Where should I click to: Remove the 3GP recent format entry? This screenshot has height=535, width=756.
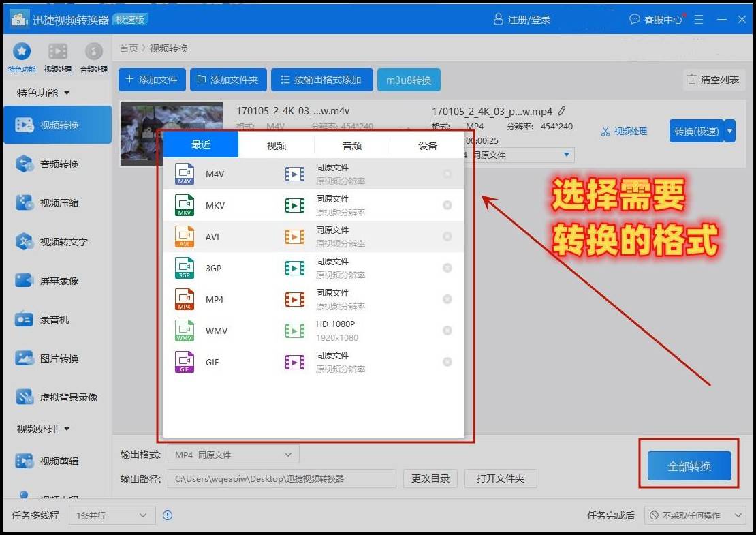click(447, 268)
